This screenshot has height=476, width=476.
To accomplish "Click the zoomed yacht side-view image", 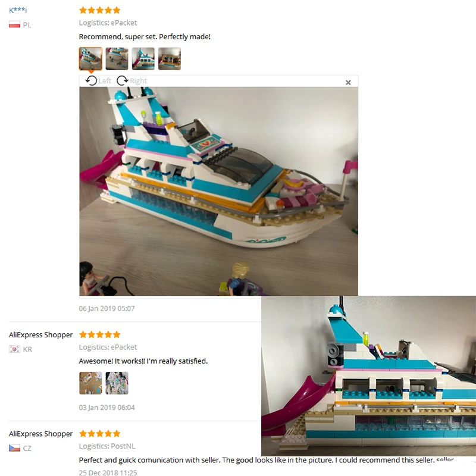I will (x=368, y=376).
